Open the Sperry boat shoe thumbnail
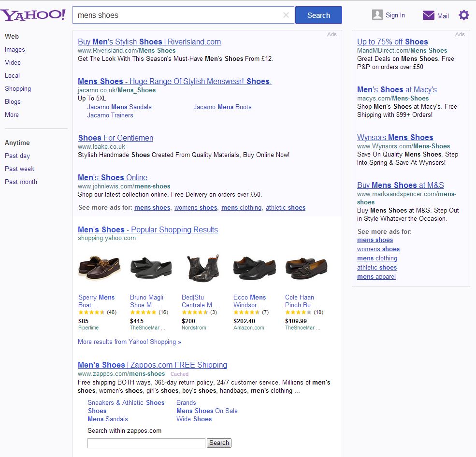 (99, 268)
